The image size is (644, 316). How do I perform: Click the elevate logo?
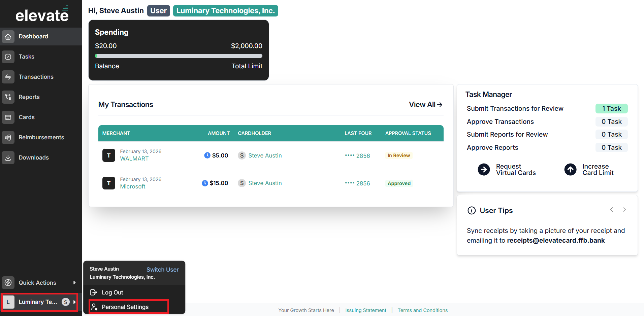point(42,14)
